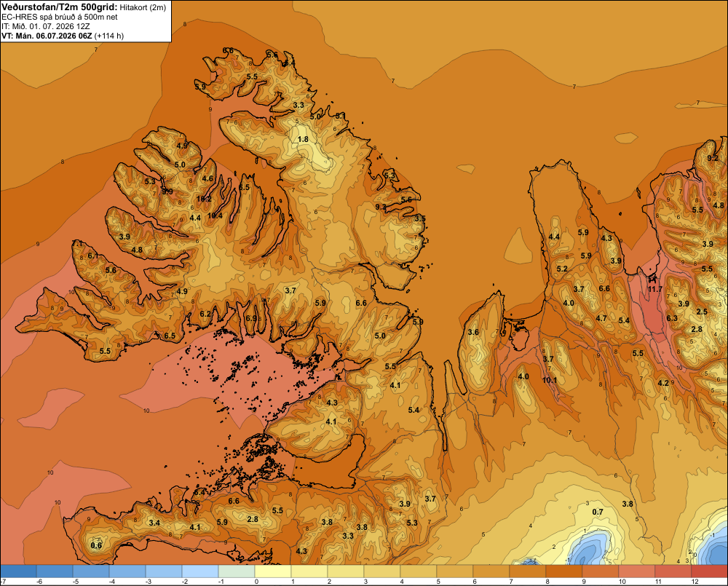Click the '5' legend scale label
Image resolution: width=728 pixels, height=586 pixels.
[438, 582]
